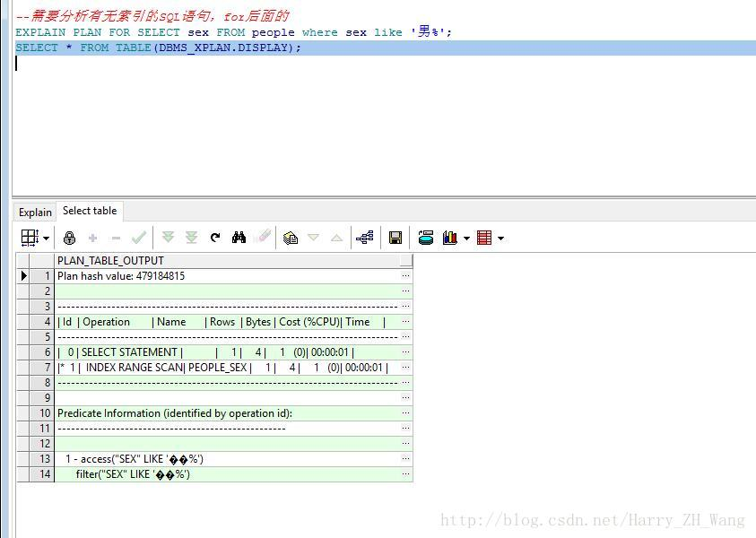Fetch all remaining rows icon

click(x=191, y=238)
